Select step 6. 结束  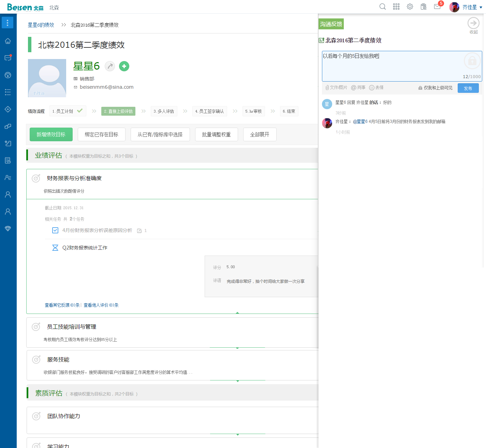[289, 111]
